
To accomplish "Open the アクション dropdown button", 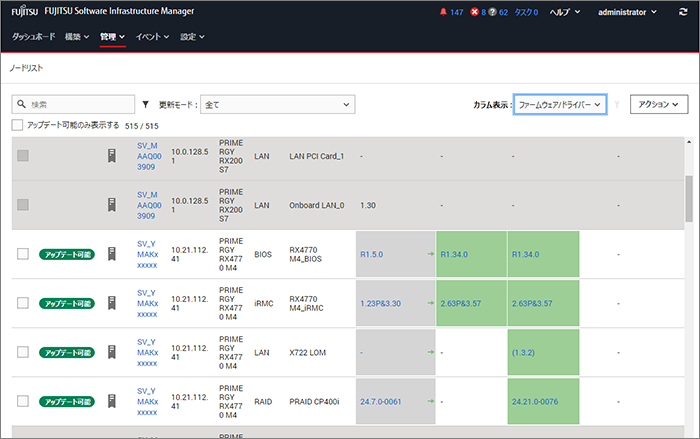I will pos(658,105).
